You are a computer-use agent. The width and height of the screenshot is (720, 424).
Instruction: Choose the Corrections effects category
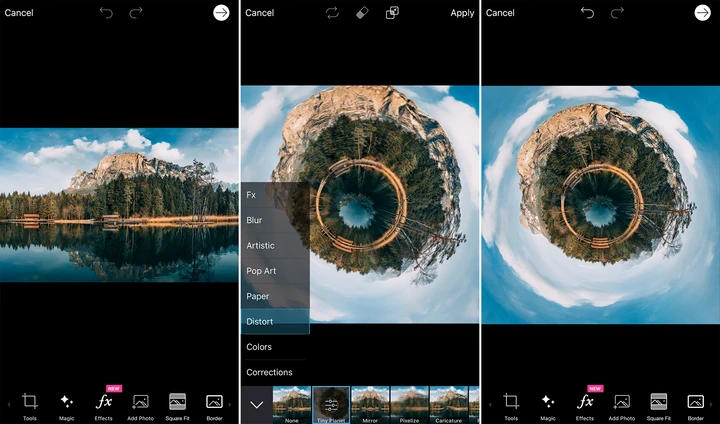pyautogui.click(x=275, y=372)
